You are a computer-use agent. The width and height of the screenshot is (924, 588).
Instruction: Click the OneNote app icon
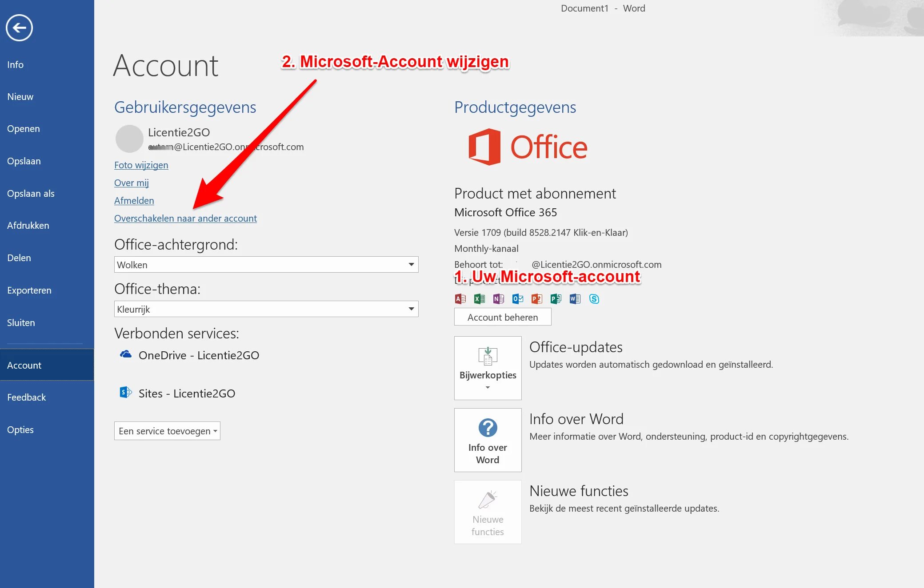498,299
